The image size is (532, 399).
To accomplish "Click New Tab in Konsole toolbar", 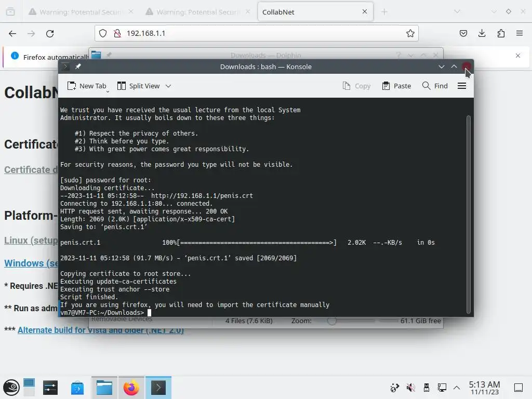I will 87,86.
